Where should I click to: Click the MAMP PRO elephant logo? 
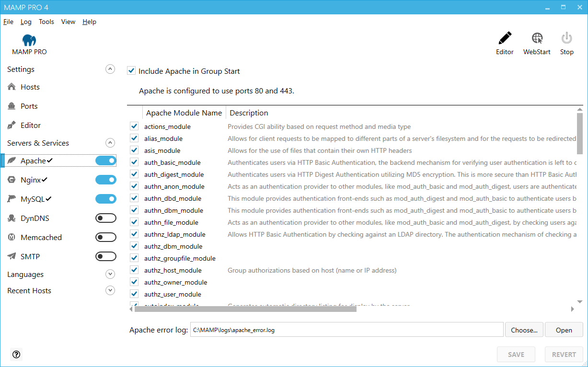click(x=29, y=40)
